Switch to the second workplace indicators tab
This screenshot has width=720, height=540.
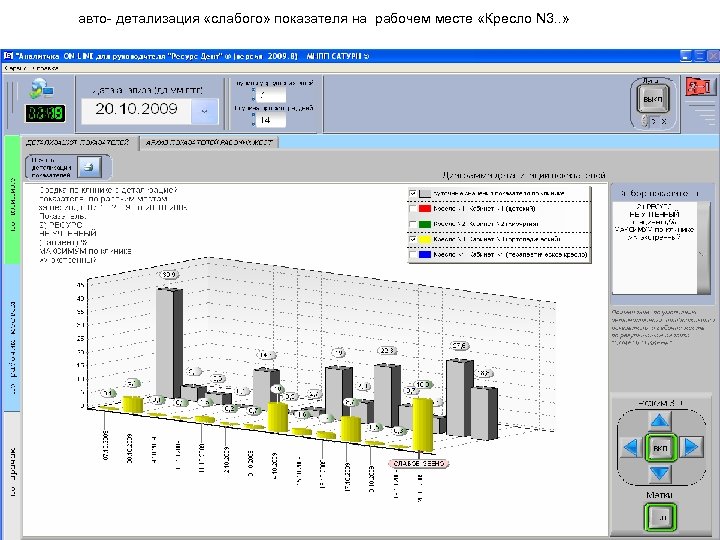click(209, 142)
